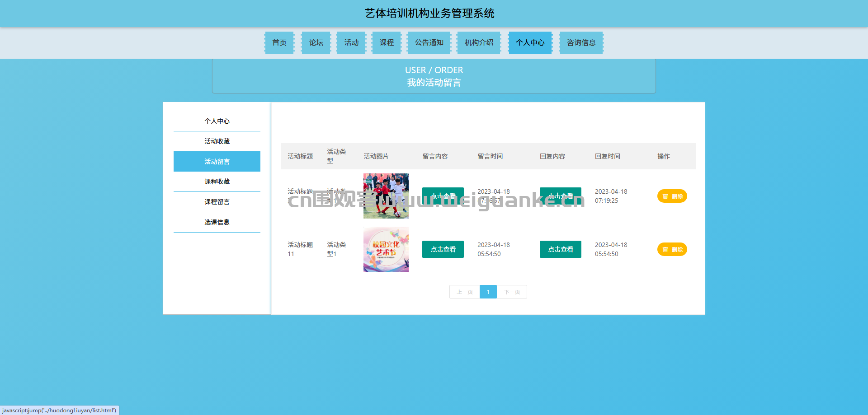
Task: Open 活动收藏 in the sidebar
Action: [x=217, y=141]
